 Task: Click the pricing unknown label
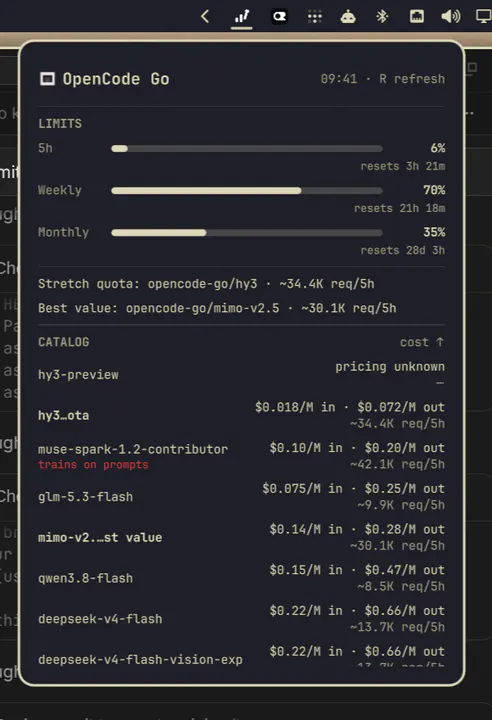390,367
